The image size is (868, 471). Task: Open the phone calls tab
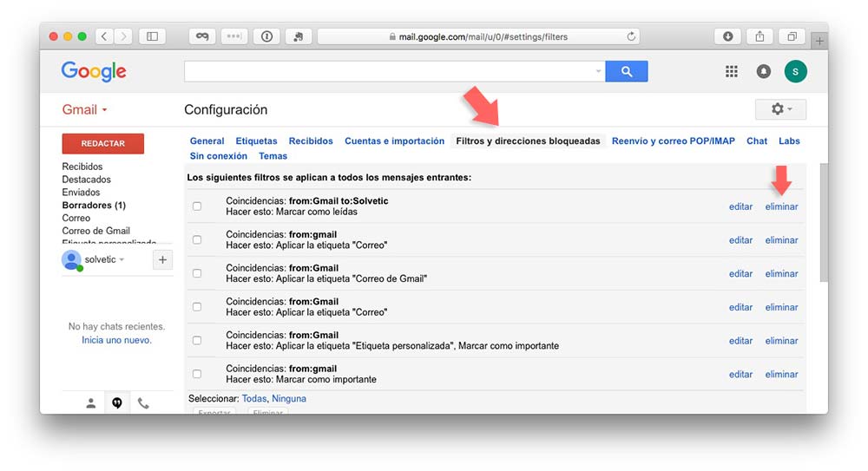click(143, 403)
